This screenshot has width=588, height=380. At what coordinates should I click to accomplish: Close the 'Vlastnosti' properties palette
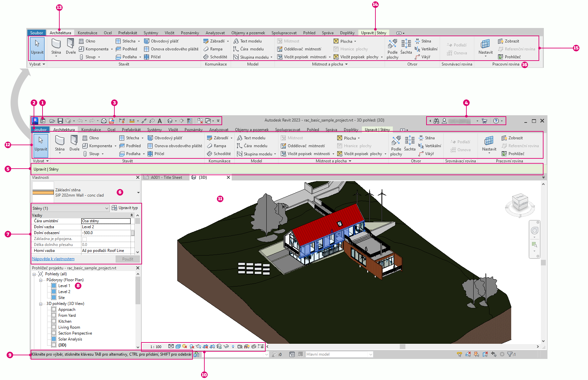tap(138, 177)
